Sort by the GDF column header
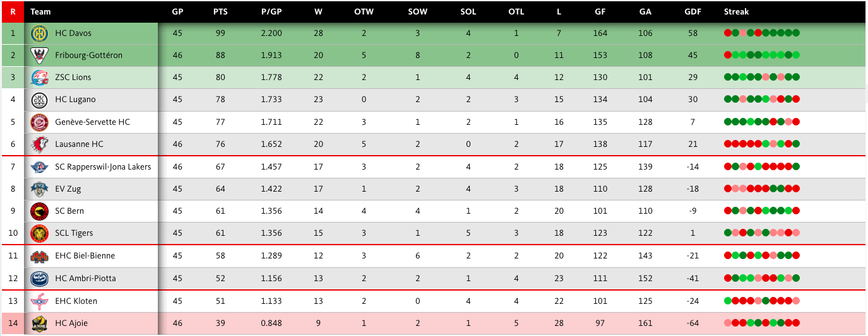Image resolution: width=868 pixels, height=336 pixels. click(x=693, y=11)
